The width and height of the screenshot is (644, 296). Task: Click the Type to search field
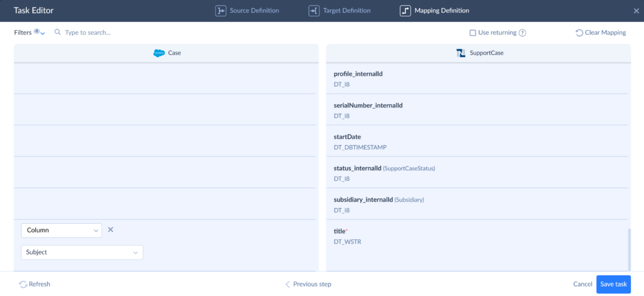pos(87,33)
